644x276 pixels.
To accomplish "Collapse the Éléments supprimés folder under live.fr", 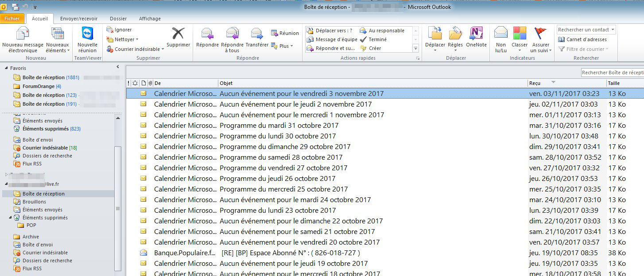I will point(10,218).
